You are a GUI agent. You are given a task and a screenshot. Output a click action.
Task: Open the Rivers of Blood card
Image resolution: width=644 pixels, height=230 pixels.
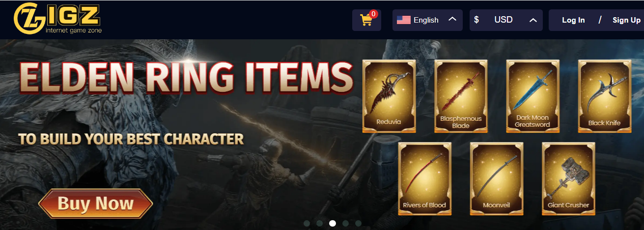(x=424, y=178)
